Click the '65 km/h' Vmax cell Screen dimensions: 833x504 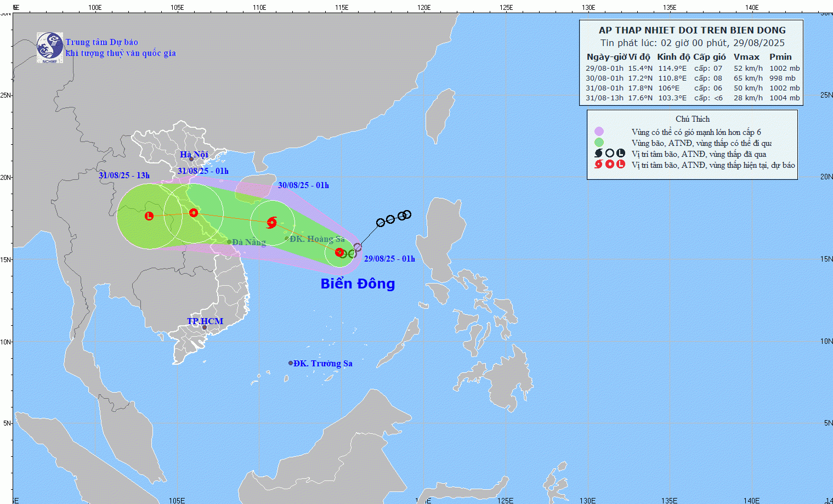click(749, 78)
